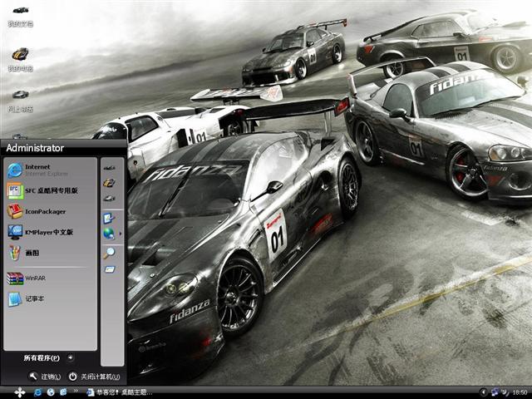Open the globe browser quick launch icon

click(x=51, y=392)
